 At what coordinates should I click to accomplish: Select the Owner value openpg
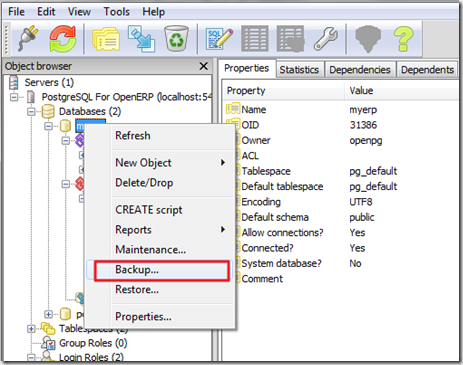(366, 141)
